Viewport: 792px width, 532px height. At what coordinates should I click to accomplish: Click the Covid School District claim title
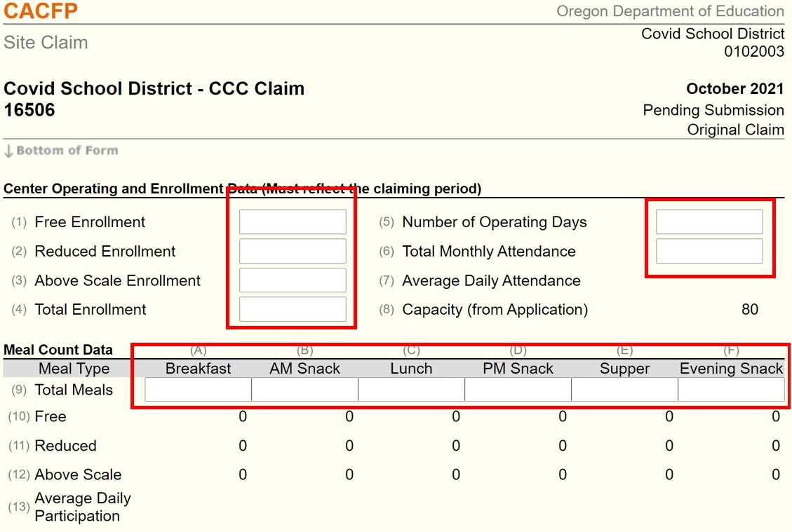pos(154,88)
